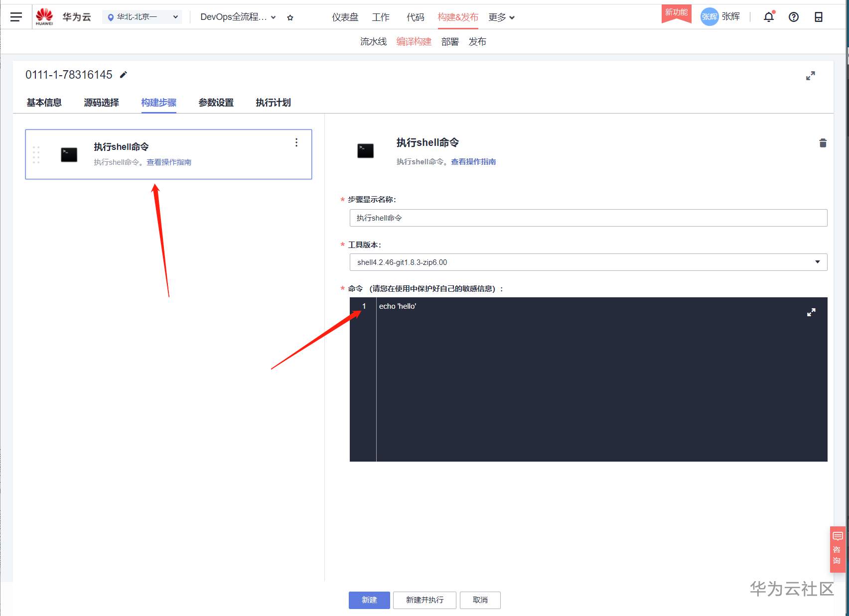Open 部署 sub-navigation
Viewport: 849px width, 616px height.
click(450, 42)
